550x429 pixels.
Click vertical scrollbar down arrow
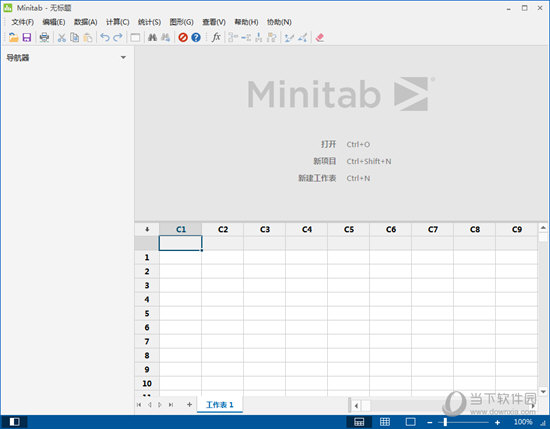click(543, 391)
